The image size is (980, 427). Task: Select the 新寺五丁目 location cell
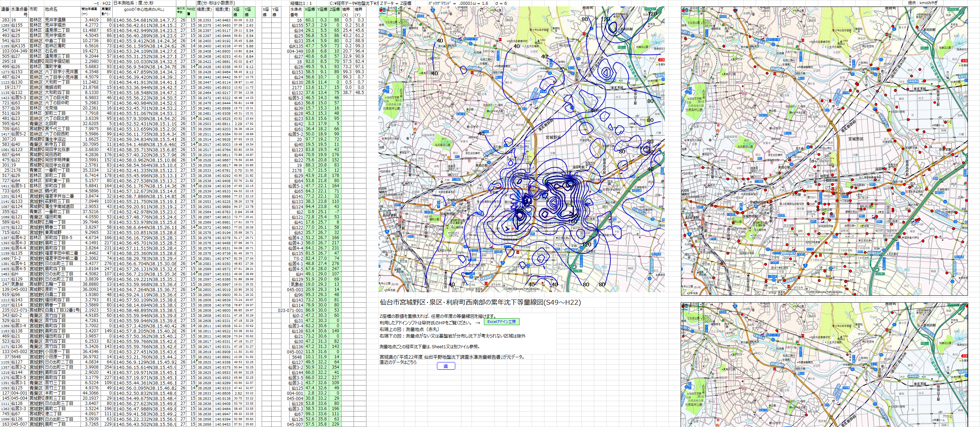click(x=62, y=144)
